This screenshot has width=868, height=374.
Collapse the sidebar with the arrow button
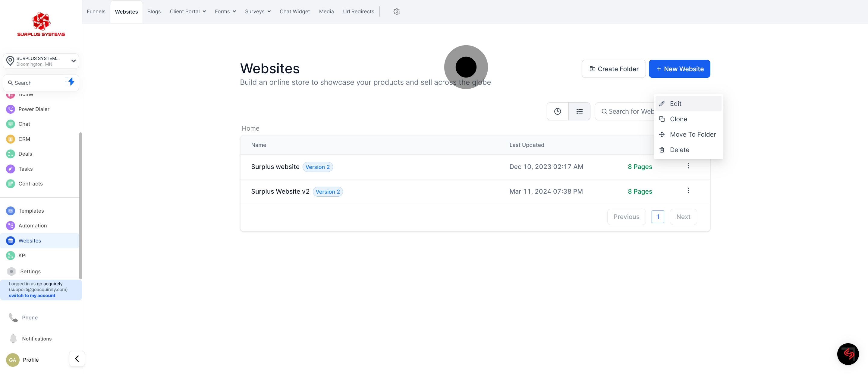coord(77,359)
